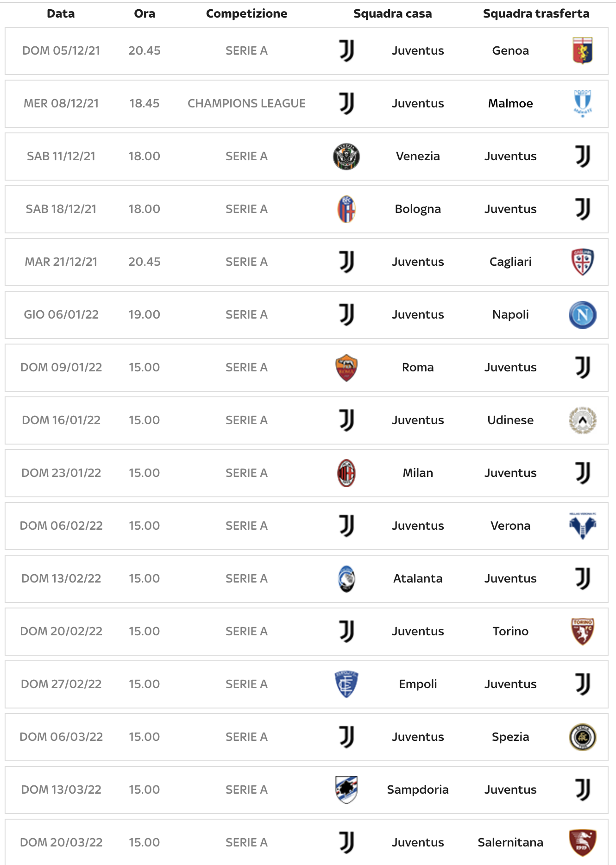Click the Squadra trasferta column header
Screen dimensions: 616x865
[x=536, y=14]
